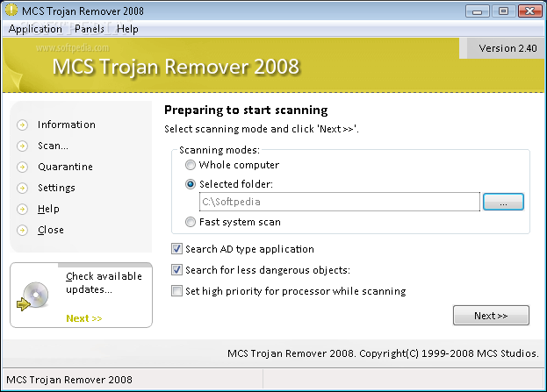Open the Scan... panel
547x392 pixels.
(53, 146)
